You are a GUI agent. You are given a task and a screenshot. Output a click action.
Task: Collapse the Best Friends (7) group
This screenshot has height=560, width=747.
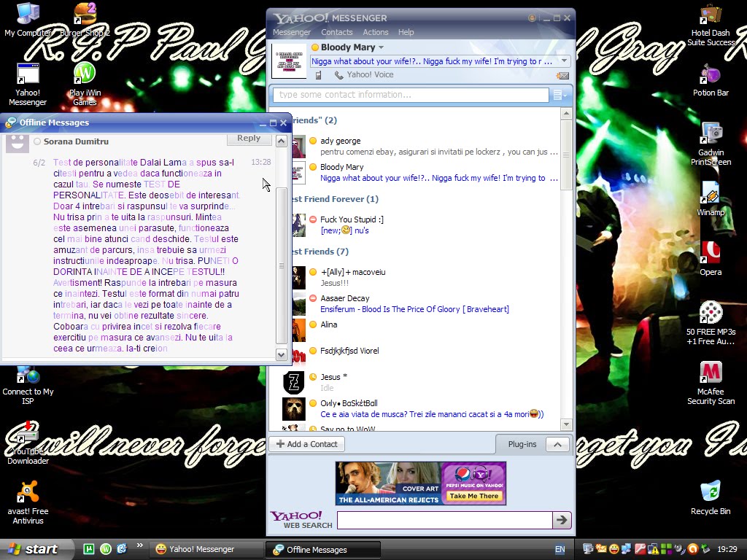pos(320,252)
